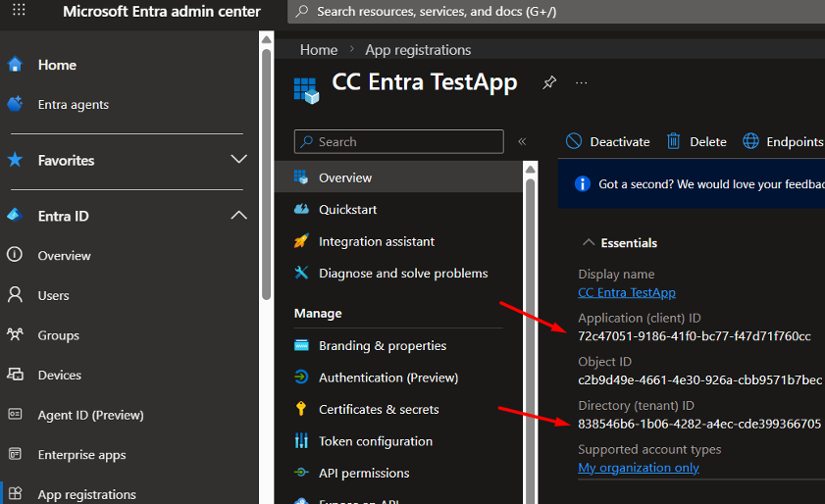Click the Delete trash can icon
The height and width of the screenshot is (504, 825).
[x=674, y=141]
